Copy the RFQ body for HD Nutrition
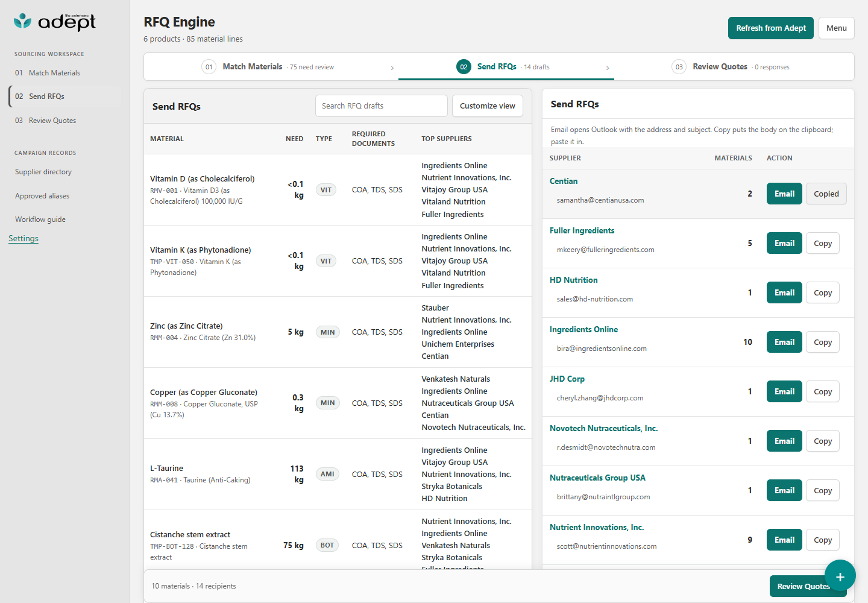The image size is (868, 603). (x=823, y=292)
